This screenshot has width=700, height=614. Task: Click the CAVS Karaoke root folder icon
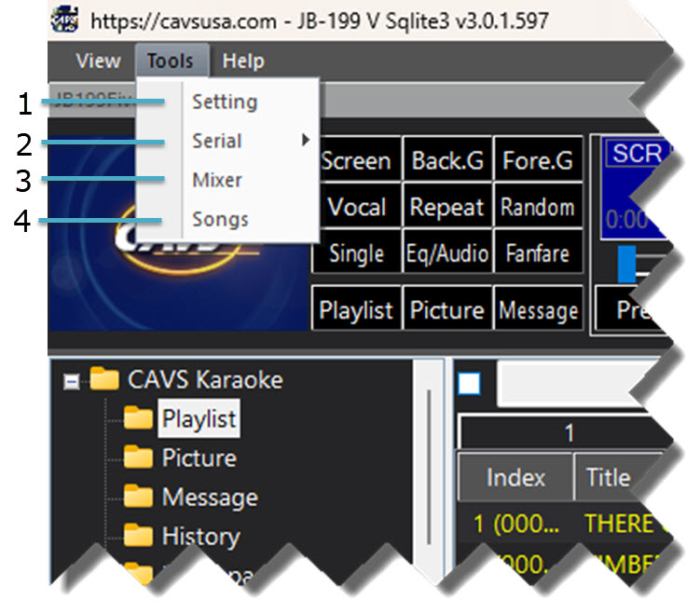click(x=105, y=379)
